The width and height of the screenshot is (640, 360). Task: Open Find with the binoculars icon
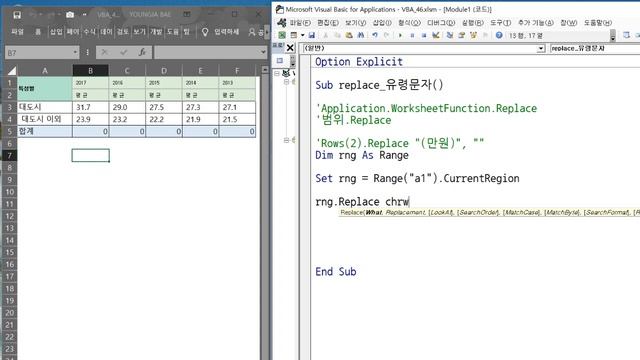click(x=361, y=35)
